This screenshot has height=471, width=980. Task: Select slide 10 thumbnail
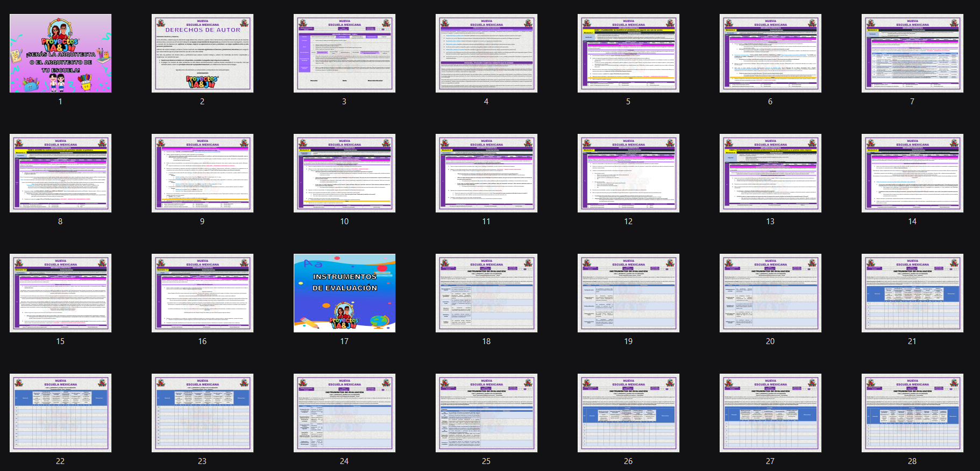point(344,173)
